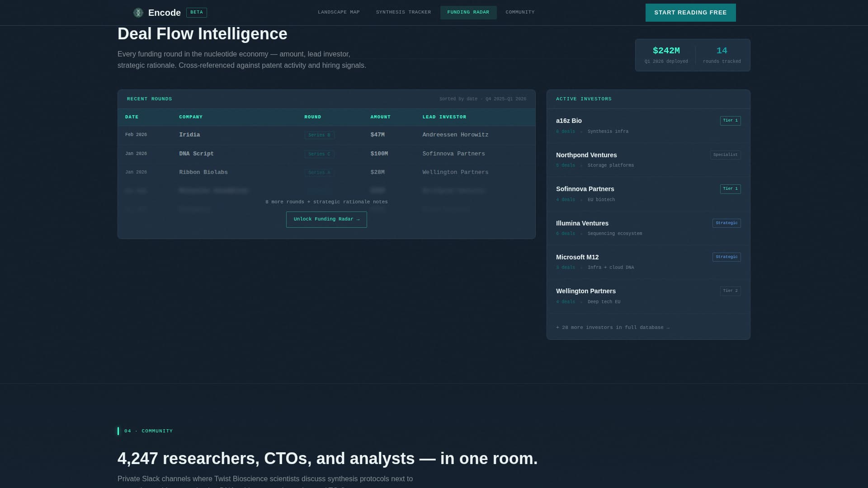Open the Microsoft M12 investor entry

click(x=648, y=262)
